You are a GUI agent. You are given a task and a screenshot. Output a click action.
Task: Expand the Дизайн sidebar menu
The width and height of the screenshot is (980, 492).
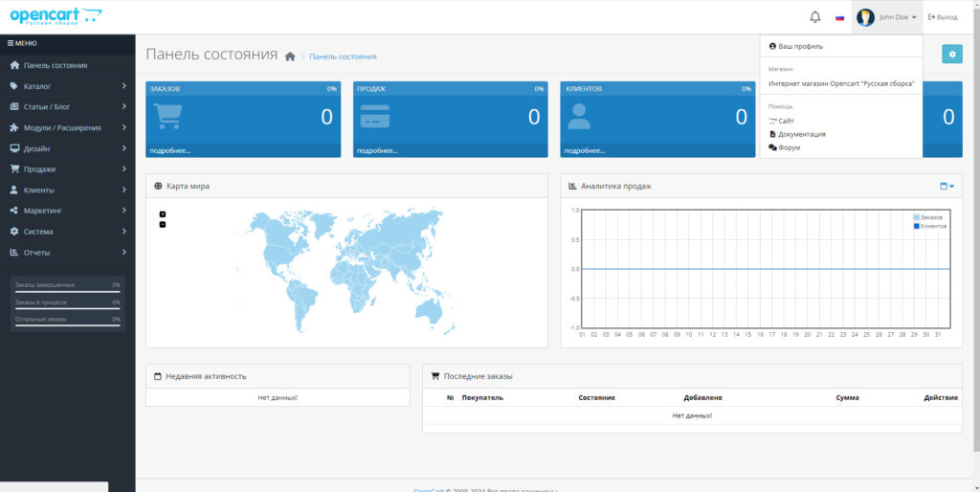point(68,148)
